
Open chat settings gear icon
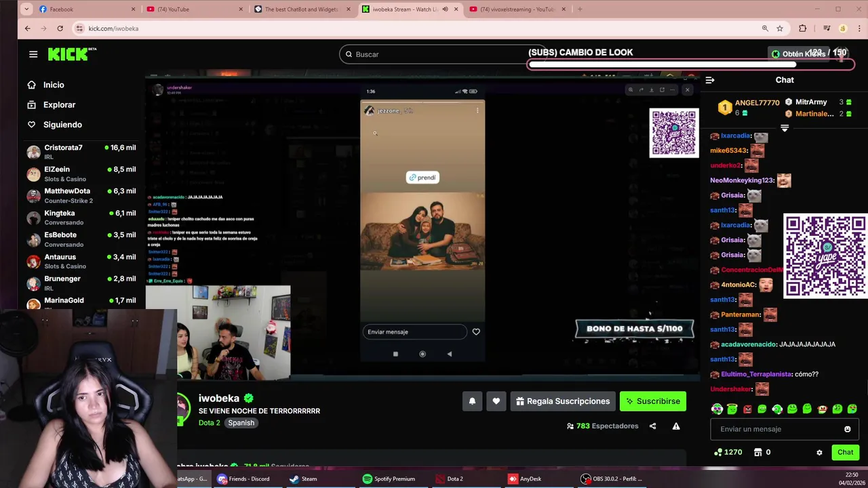(x=819, y=453)
